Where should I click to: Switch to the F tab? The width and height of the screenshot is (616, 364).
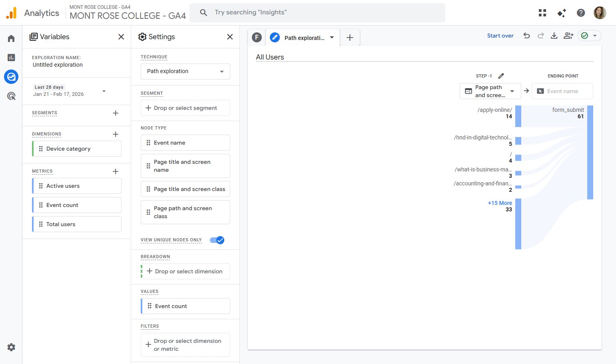(x=257, y=38)
